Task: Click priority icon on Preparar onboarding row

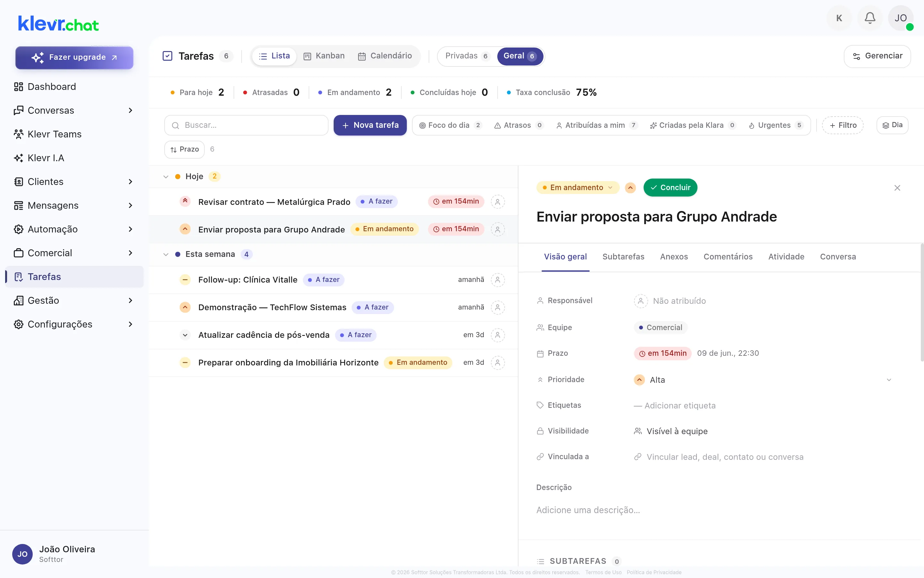Action: coord(185,363)
